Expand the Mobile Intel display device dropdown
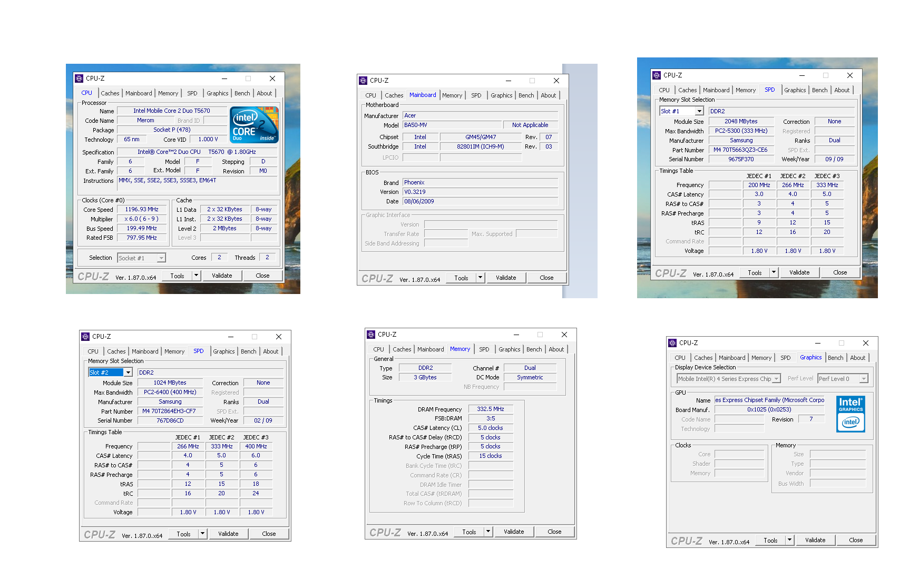This screenshot has height=588, width=919. pos(776,379)
